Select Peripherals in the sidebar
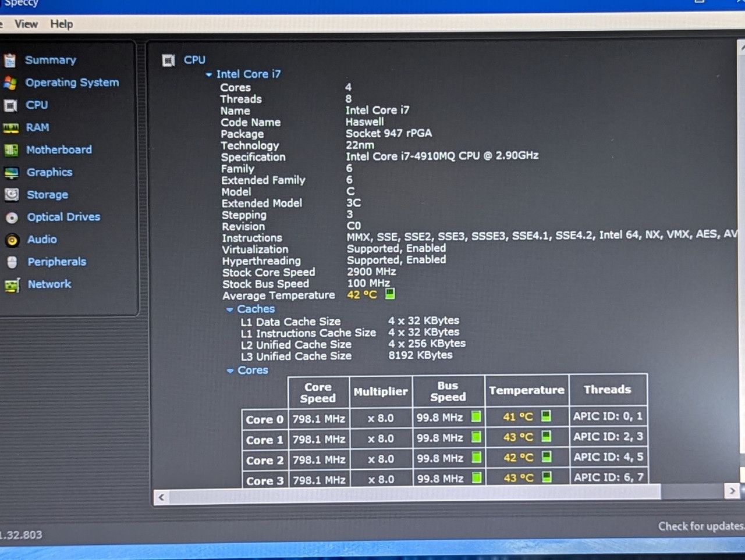 (57, 262)
